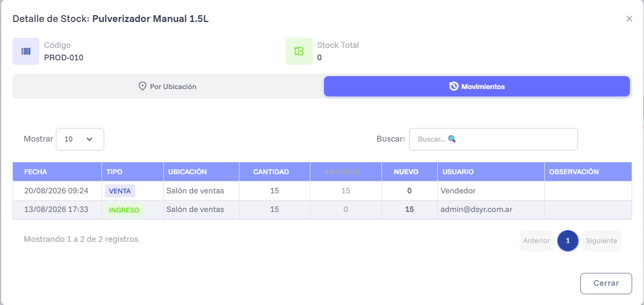
Task: Click the magnifier icon in search box
Action: (452, 139)
